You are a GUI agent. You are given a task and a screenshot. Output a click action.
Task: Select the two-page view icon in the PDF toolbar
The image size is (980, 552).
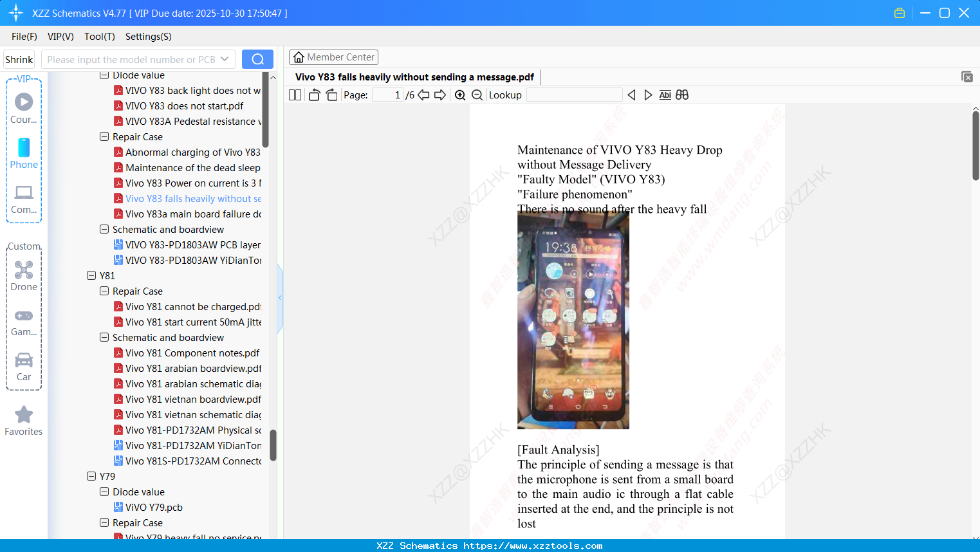click(295, 95)
